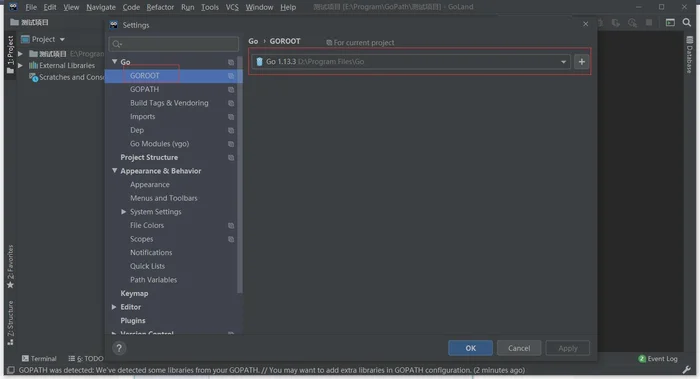Expand the Editor settings group
Viewport: 700px width, 379px height.
point(114,307)
